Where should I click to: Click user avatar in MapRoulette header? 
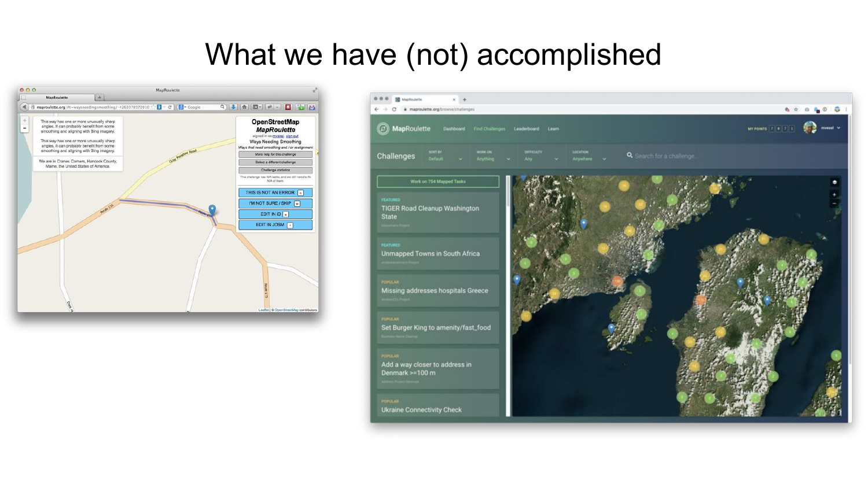coord(810,128)
